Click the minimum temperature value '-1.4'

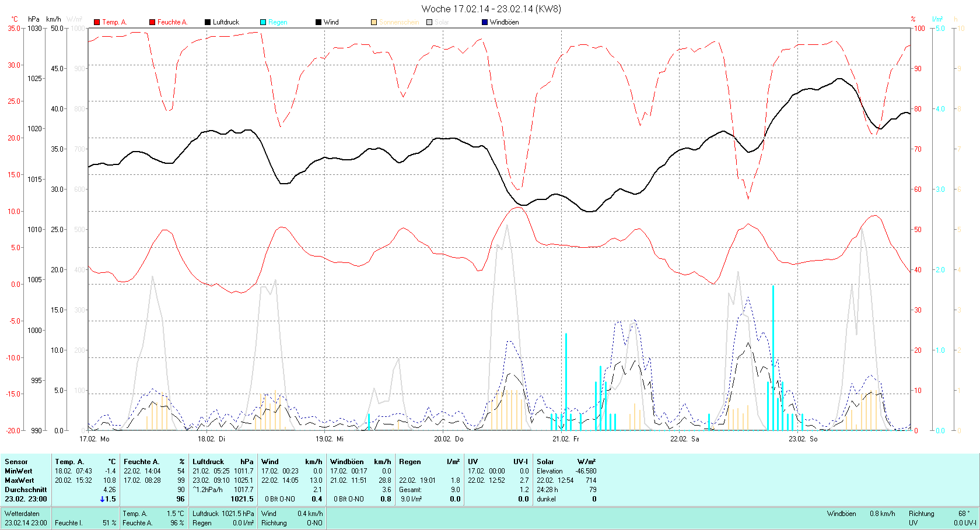coord(110,471)
